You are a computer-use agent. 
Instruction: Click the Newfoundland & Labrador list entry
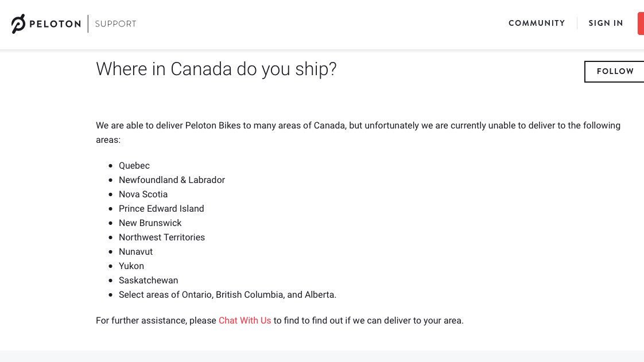pos(172,180)
